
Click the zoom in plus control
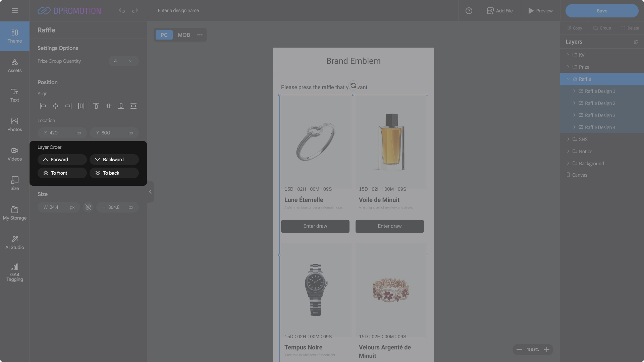pos(547,350)
